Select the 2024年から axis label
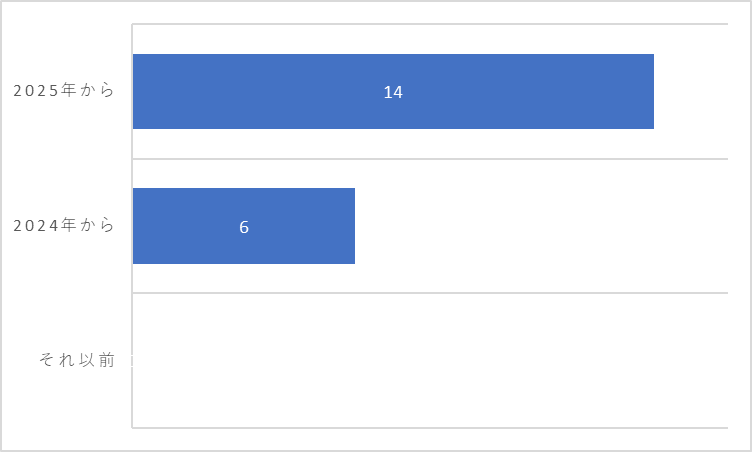This screenshot has height=452, width=752. (x=63, y=225)
